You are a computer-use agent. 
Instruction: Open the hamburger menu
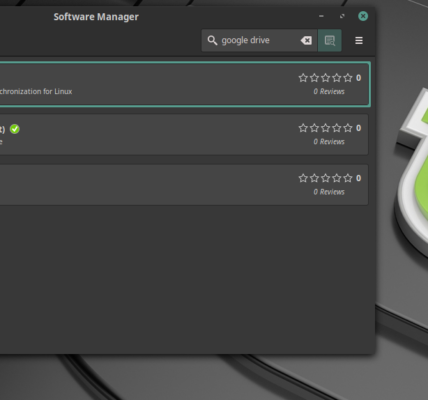click(359, 40)
